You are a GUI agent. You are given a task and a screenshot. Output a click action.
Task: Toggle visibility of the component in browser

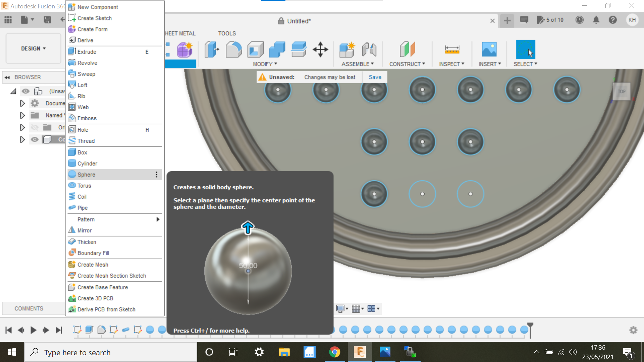tap(35, 139)
